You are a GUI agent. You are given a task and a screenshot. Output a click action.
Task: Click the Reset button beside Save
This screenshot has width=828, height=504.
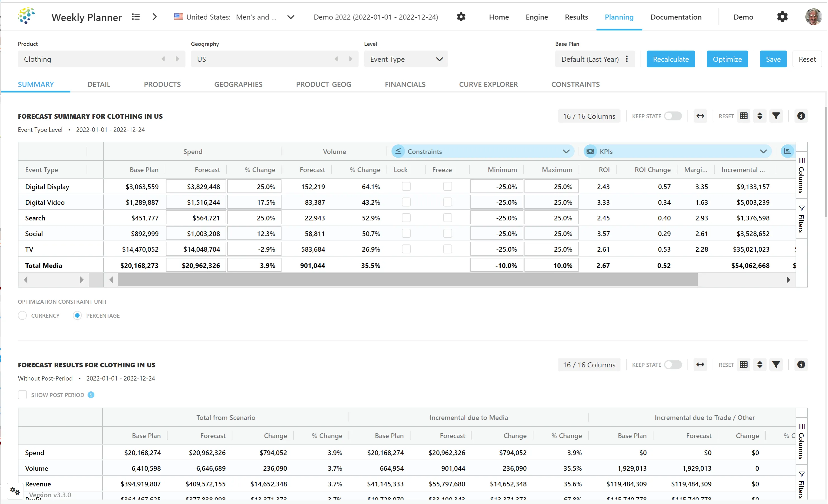click(807, 59)
